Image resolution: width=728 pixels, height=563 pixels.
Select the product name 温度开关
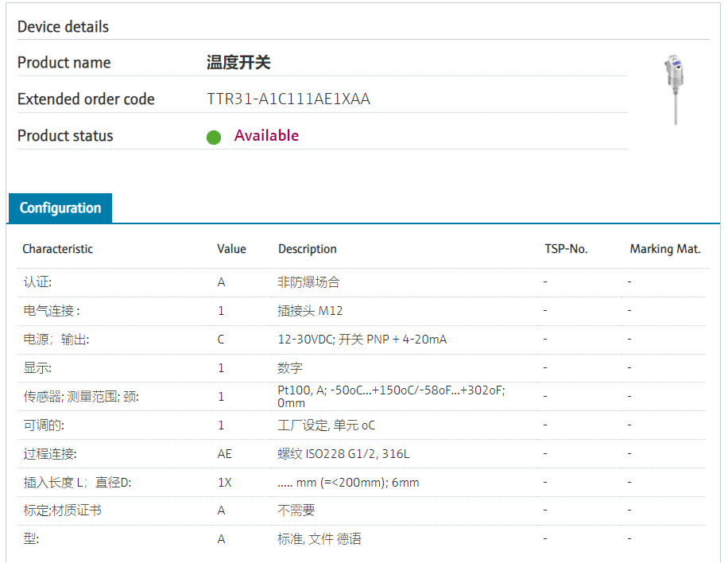(238, 62)
